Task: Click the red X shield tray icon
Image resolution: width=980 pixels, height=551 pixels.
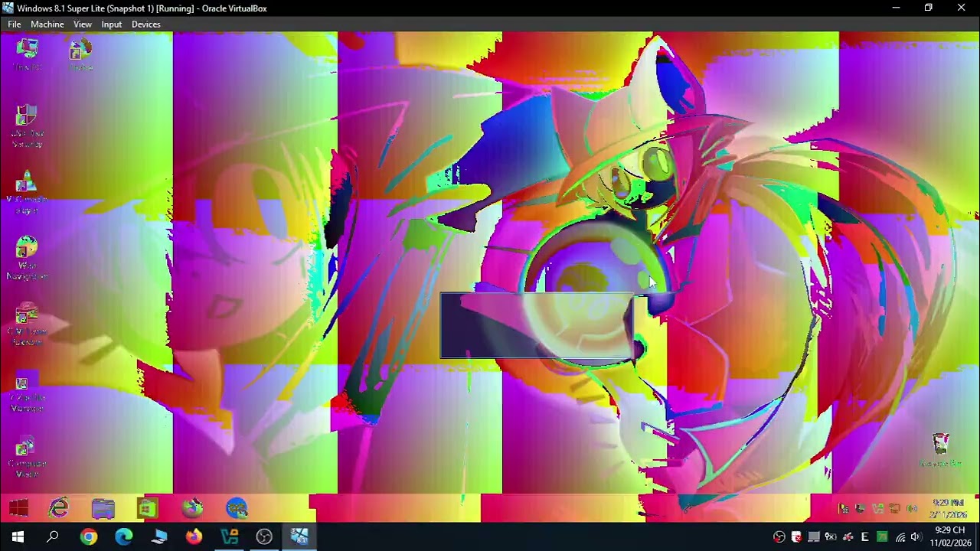Action: (x=796, y=537)
